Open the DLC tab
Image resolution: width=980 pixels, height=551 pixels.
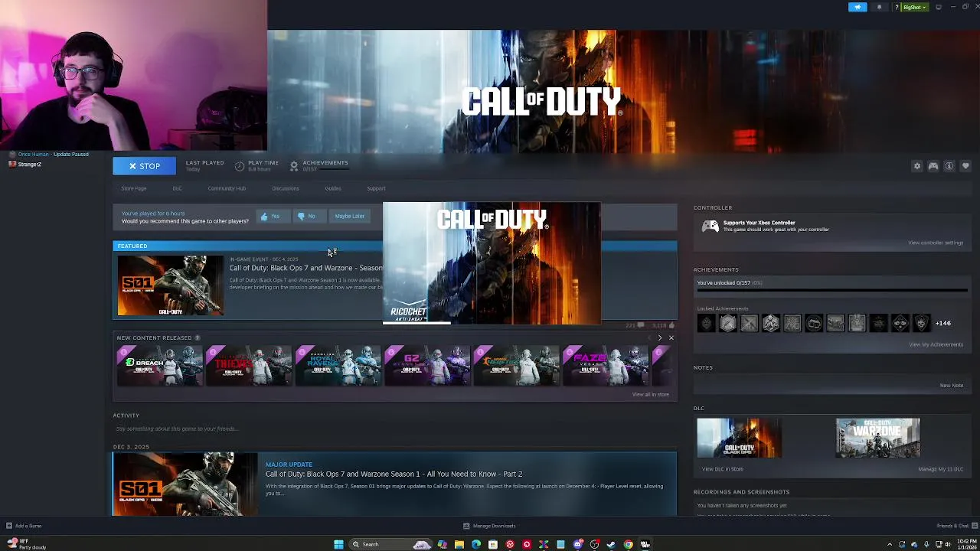point(177,188)
